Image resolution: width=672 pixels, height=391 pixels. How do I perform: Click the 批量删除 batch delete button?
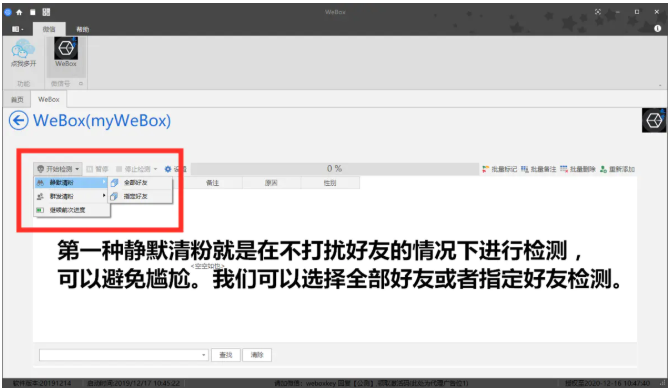578,169
